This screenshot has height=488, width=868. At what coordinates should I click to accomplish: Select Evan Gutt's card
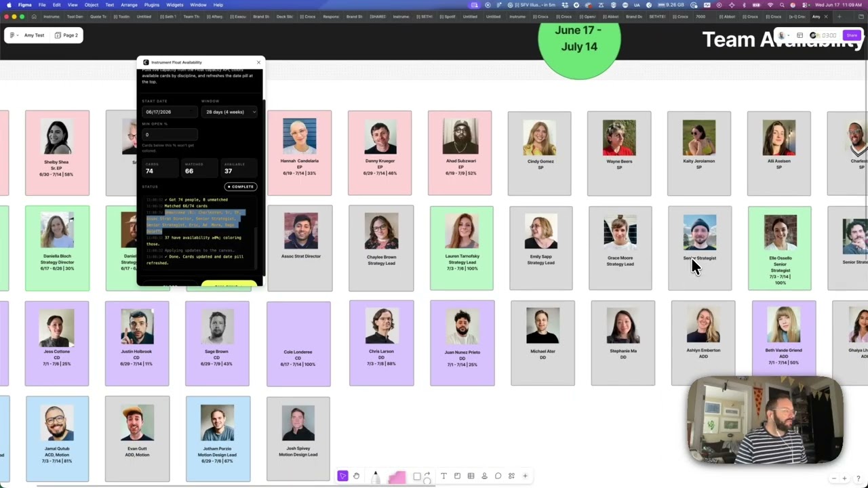click(137, 439)
